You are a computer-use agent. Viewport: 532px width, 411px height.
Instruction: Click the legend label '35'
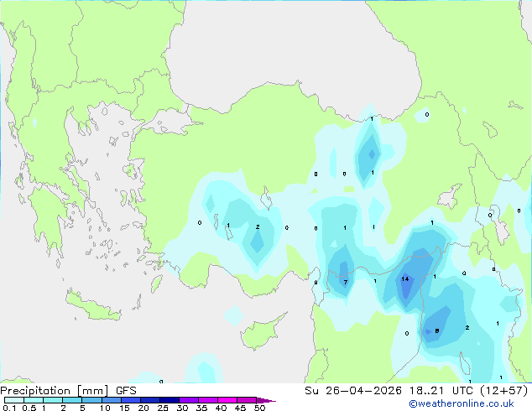[x=201, y=408]
